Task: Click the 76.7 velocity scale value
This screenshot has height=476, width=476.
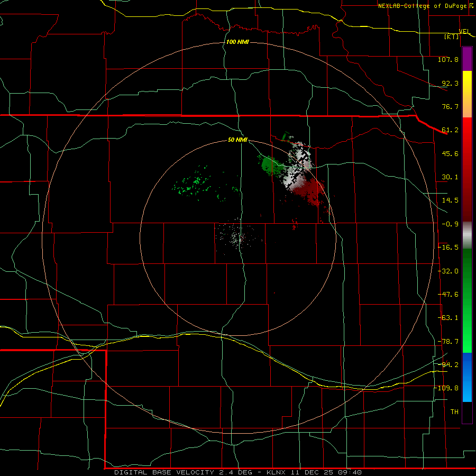Action: point(450,106)
